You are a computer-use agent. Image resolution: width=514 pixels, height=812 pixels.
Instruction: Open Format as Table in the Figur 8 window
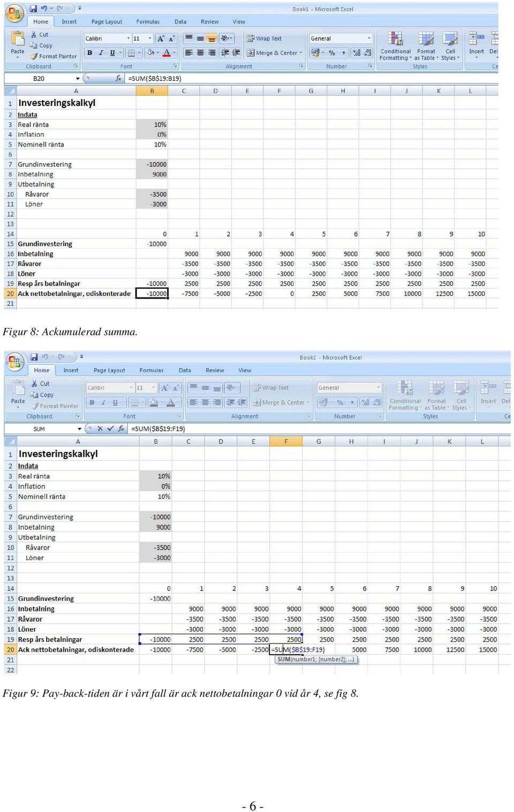pyautogui.click(x=426, y=45)
